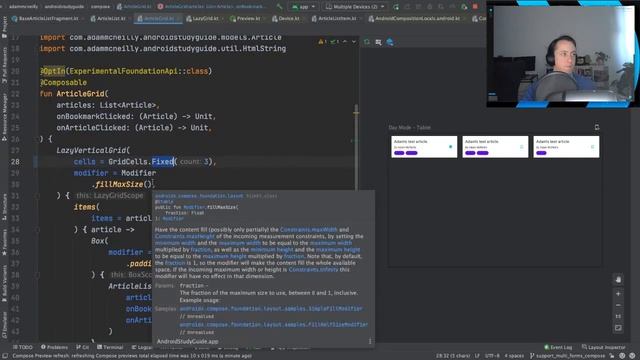Open the Resource Manager side panel
Viewport: 640px width, 360px height.
tap(4, 117)
